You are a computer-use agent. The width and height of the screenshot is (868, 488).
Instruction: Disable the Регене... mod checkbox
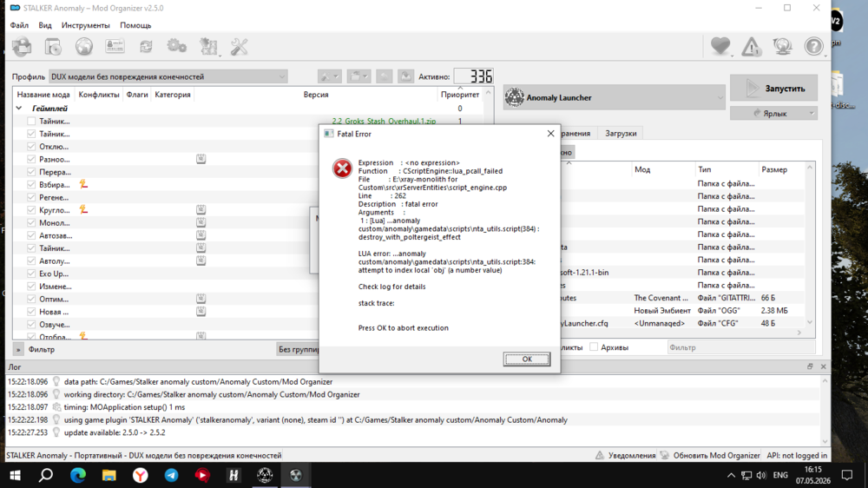click(x=31, y=198)
